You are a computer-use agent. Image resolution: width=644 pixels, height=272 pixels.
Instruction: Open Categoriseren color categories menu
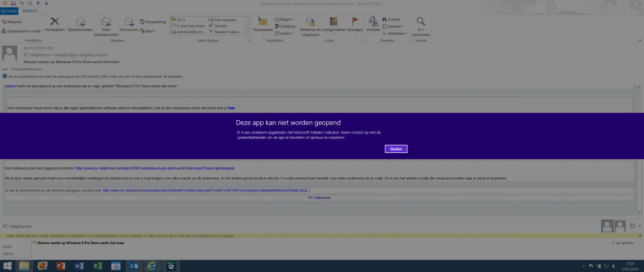click(334, 25)
